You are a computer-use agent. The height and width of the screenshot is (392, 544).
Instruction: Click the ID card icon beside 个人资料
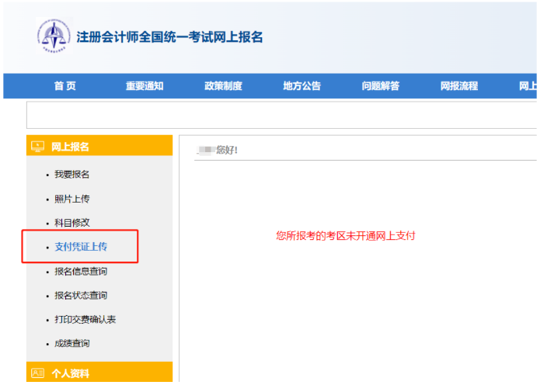pos(37,373)
